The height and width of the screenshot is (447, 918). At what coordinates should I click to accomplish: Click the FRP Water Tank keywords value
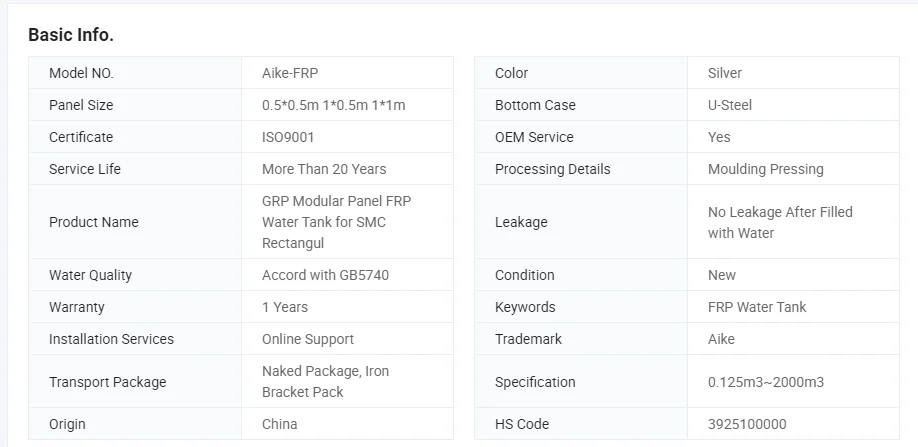(757, 307)
